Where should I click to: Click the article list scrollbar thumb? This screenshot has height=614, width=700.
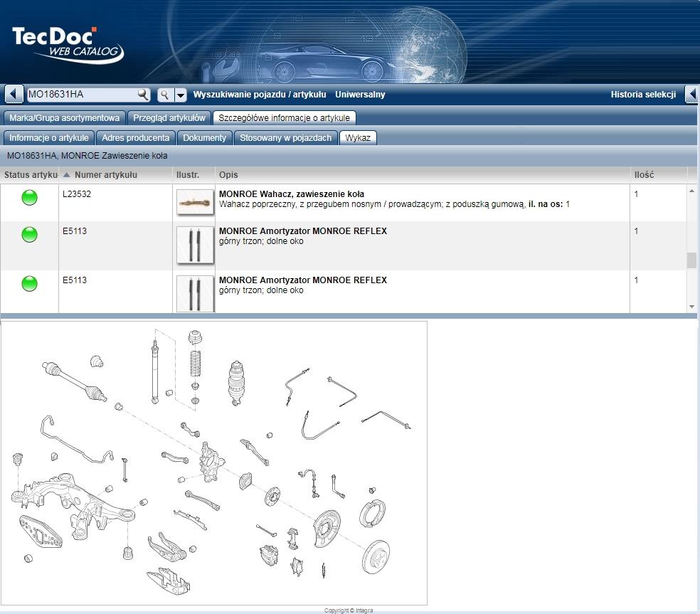[x=691, y=260]
